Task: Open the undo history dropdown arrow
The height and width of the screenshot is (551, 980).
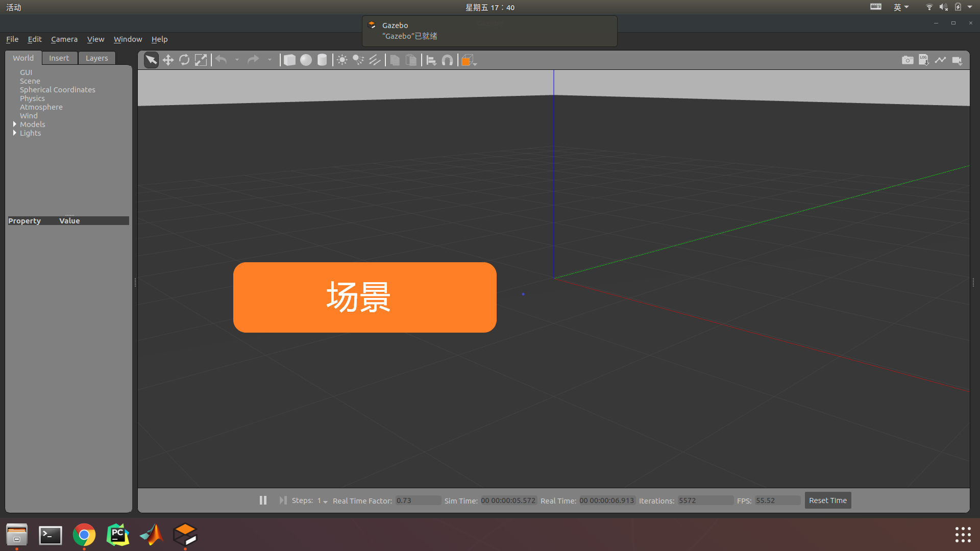Action: (237, 60)
